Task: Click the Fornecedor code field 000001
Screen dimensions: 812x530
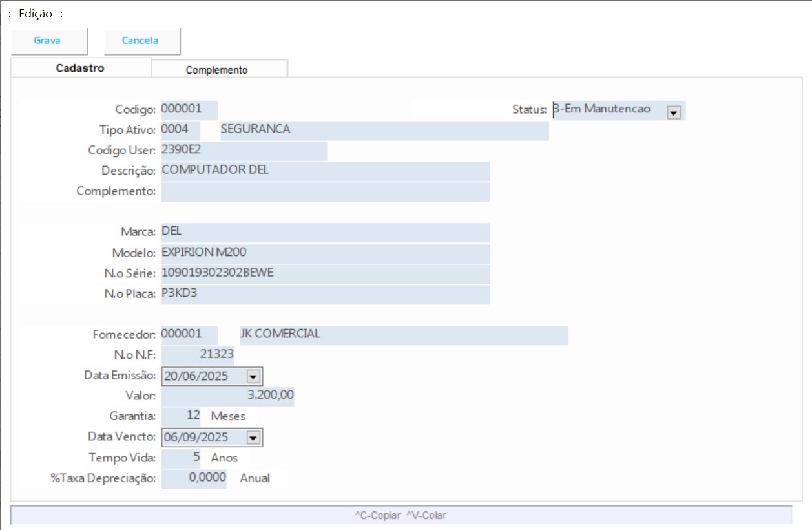Action: tap(189, 335)
